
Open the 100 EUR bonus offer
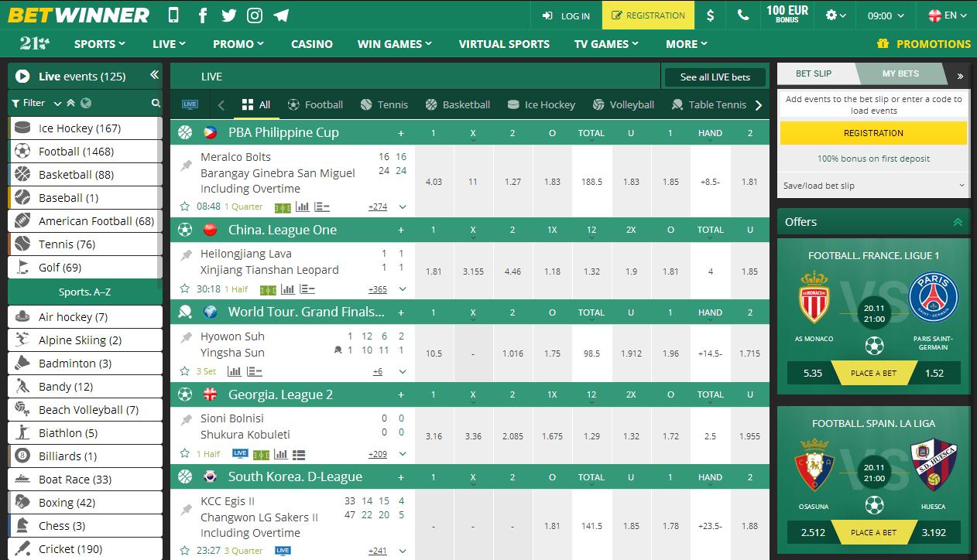(x=787, y=15)
